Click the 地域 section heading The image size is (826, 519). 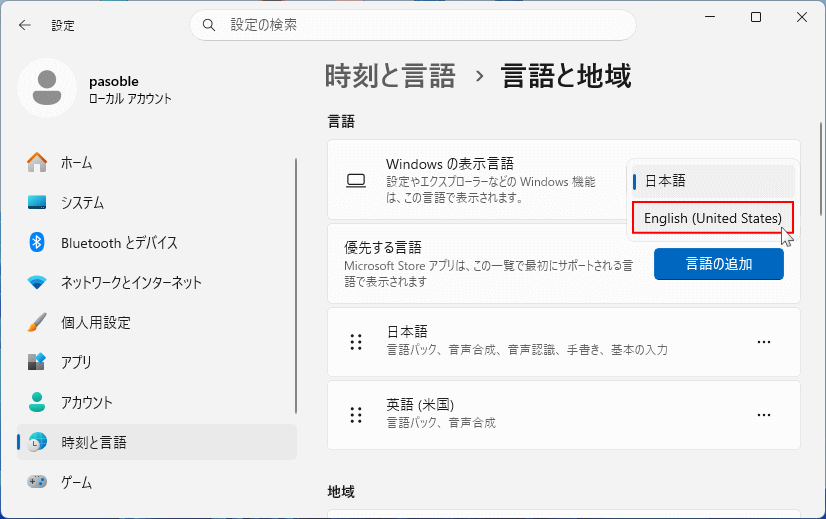coord(341,492)
